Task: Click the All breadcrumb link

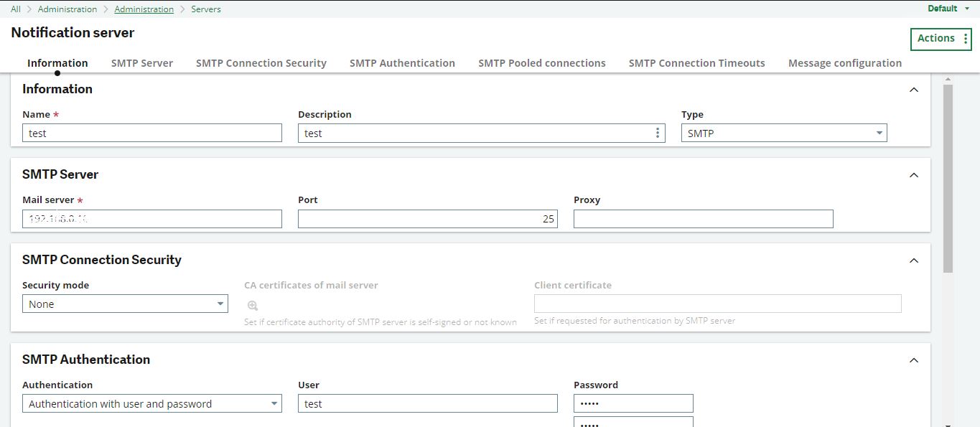Action: tap(16, 9)
